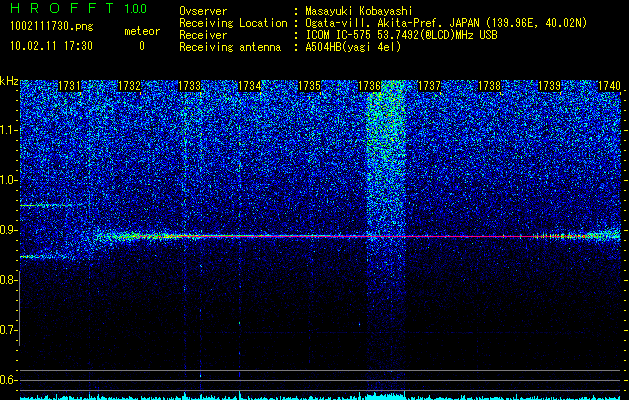
Task: Click observer name Masayuki Kobayashi
Action: tap(359, 11)
